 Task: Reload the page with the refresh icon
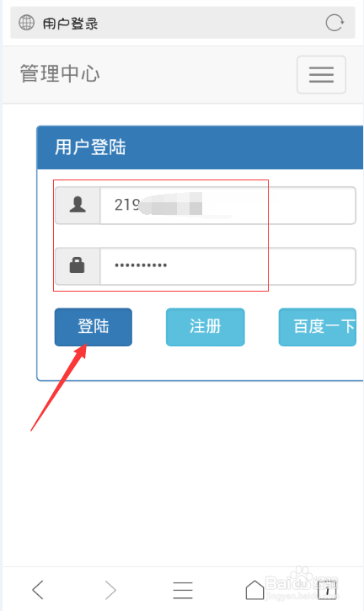pyautogui.click(x=335, y=23)
